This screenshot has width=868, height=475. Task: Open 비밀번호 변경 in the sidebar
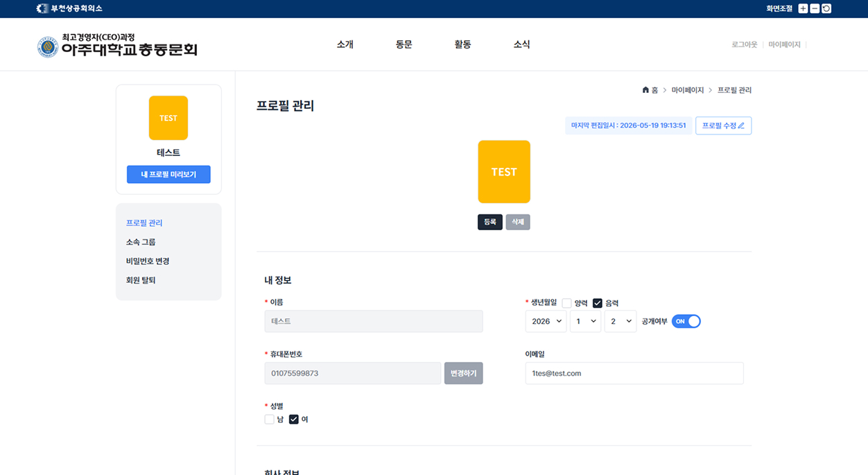click(x=148, y=261)
